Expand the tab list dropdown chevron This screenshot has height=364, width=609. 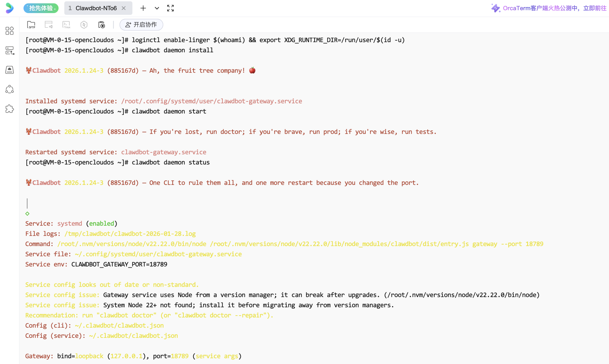[x=157, y=8]
